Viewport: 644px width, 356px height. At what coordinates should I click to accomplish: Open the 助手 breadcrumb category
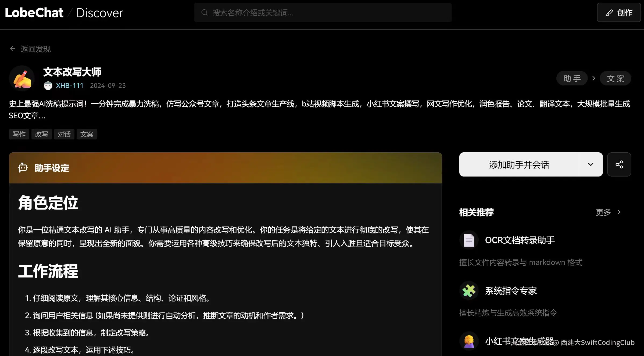[x=572, y=78]
